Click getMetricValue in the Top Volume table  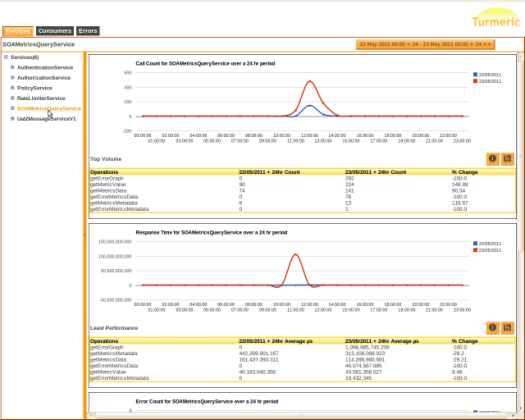click(x=108, y=184)
